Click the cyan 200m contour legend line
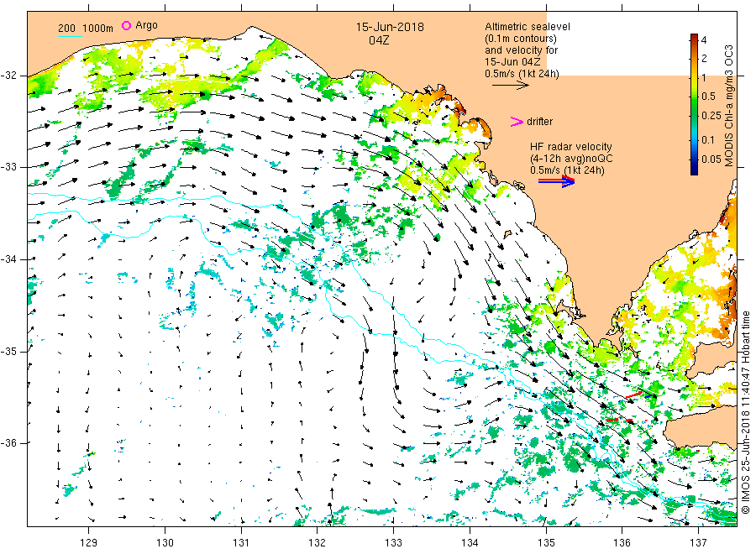This screenshot has height=554, width=756. point(70,36)
